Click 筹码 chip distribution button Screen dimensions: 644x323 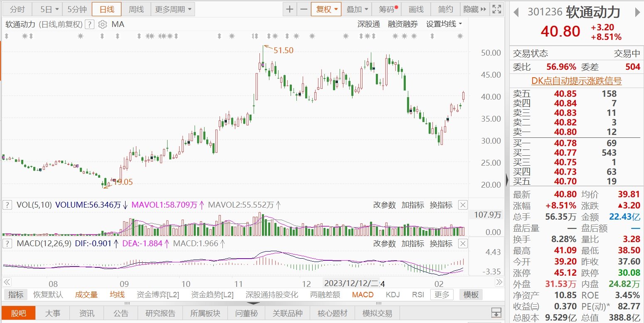(x=386, y=9)
